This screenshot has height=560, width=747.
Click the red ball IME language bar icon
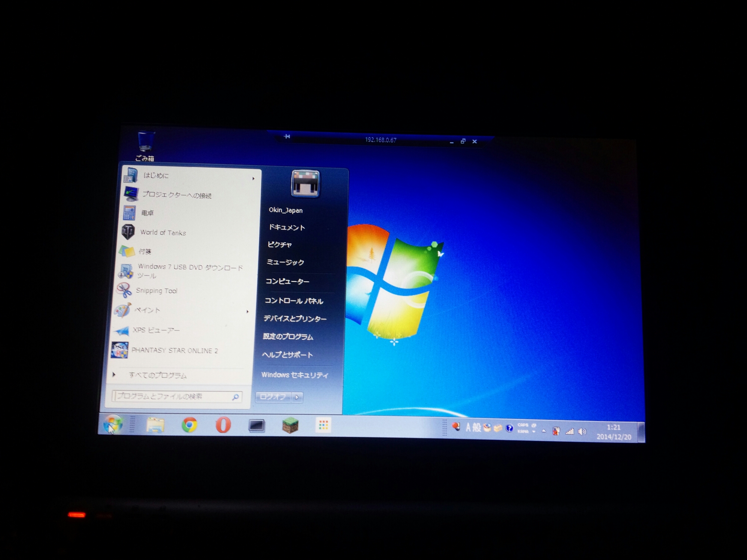(x=456, y=426)
